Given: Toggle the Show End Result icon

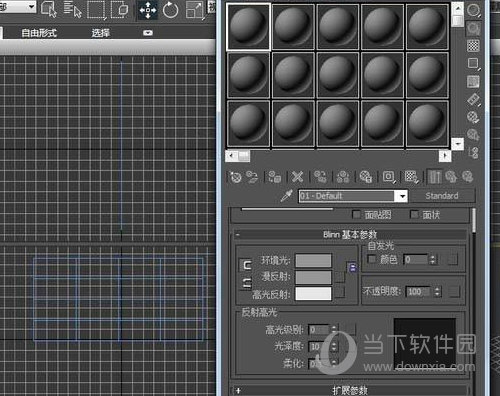Looking at the screenshot, I should 435,177.
